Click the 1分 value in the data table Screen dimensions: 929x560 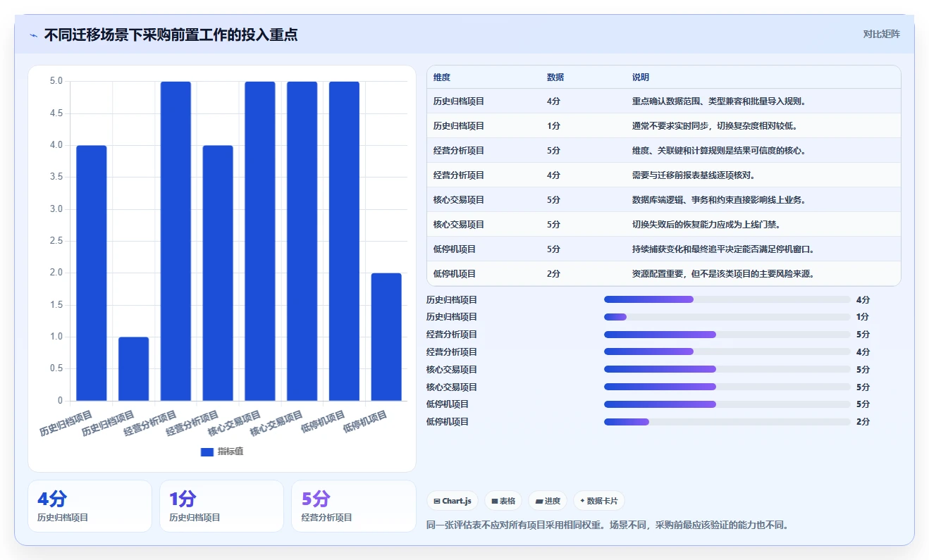[553, 126]
